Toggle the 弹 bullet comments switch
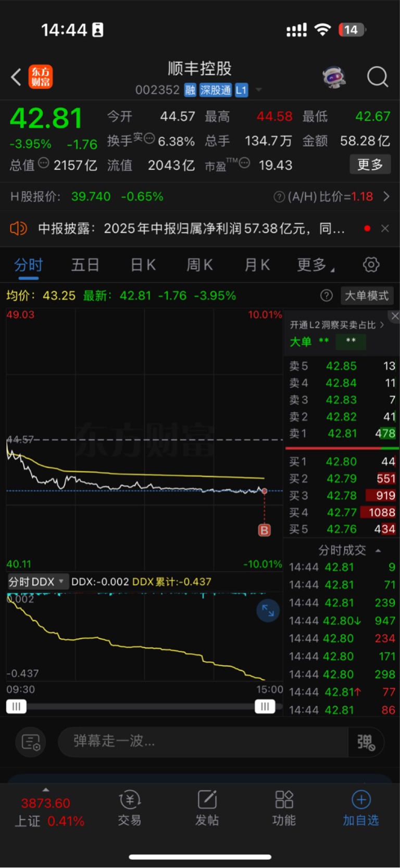400x868 pixels. pyautogui.click(x=366, y=741)
